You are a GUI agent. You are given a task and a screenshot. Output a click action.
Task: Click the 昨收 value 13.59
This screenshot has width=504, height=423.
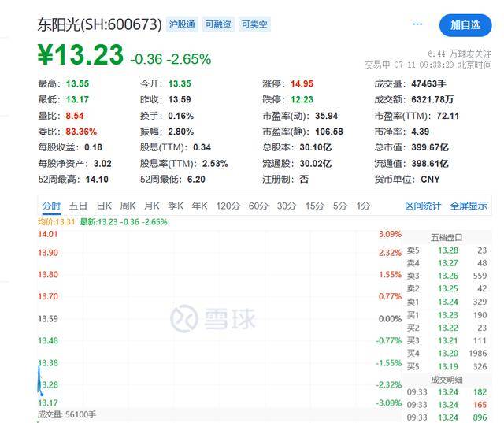180,99
